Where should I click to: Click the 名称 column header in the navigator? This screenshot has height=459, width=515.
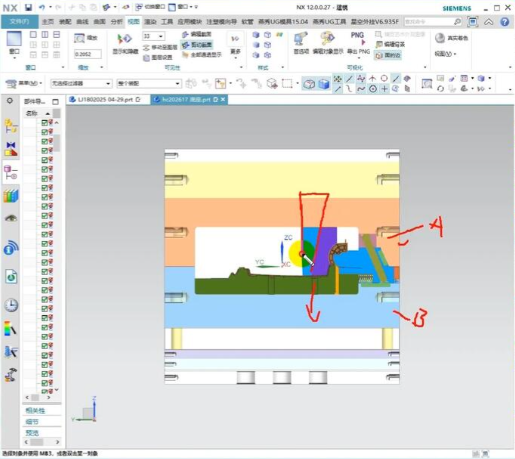pos(38,113)
